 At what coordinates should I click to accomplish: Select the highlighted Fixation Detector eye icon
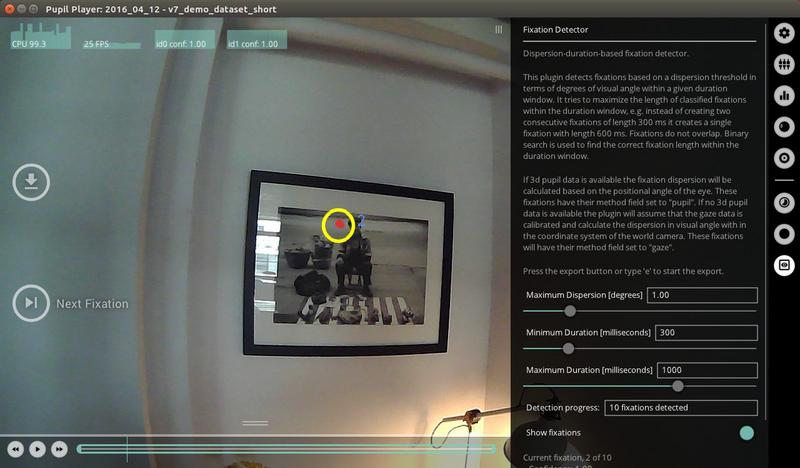(x=784, y=265)
